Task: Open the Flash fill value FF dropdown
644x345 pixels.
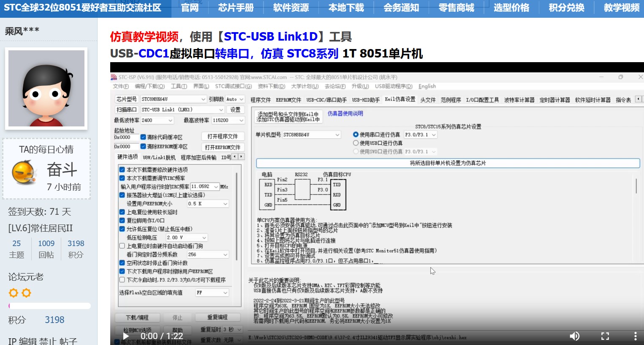Action: (x=212, y=292)
